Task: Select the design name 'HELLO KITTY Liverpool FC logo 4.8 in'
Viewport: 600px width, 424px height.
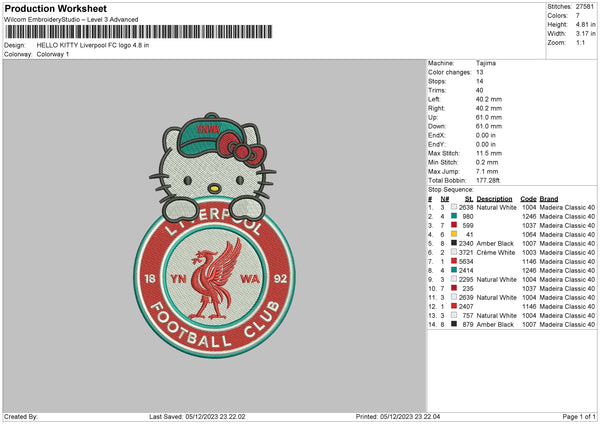Action: point(93,45)
